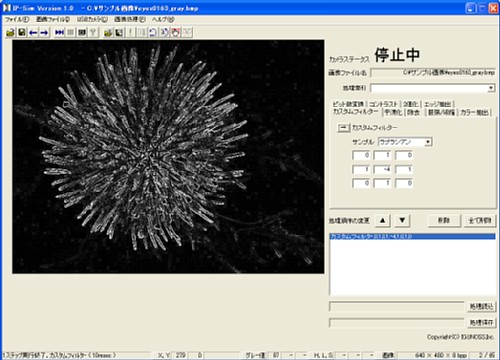The height and width of the screenshot is (360, 500).
Task: Click the folder with arrow load icon
Action: (x=108, y=32)
